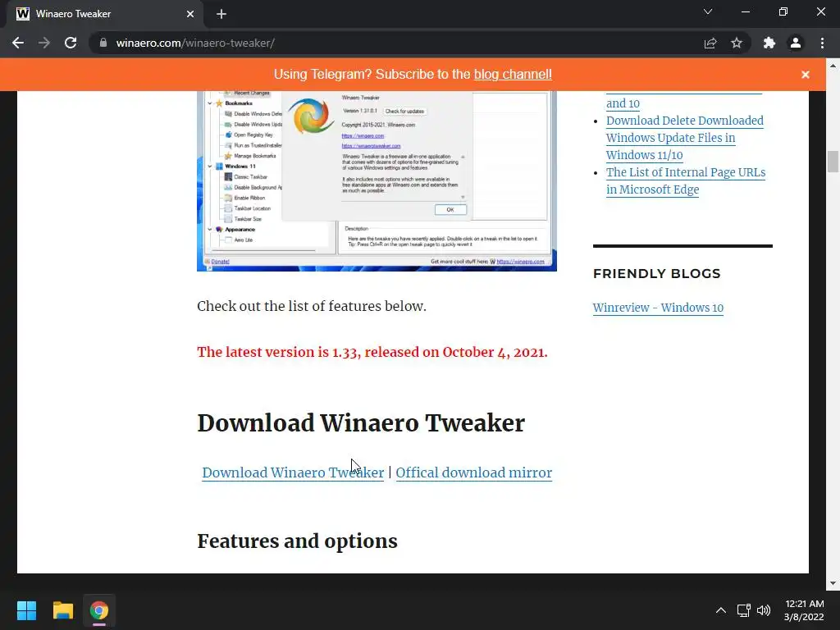Viewport: 840px width, 630px height.
Task: Open the Chrome profile menu
Action: pos(796,43)
